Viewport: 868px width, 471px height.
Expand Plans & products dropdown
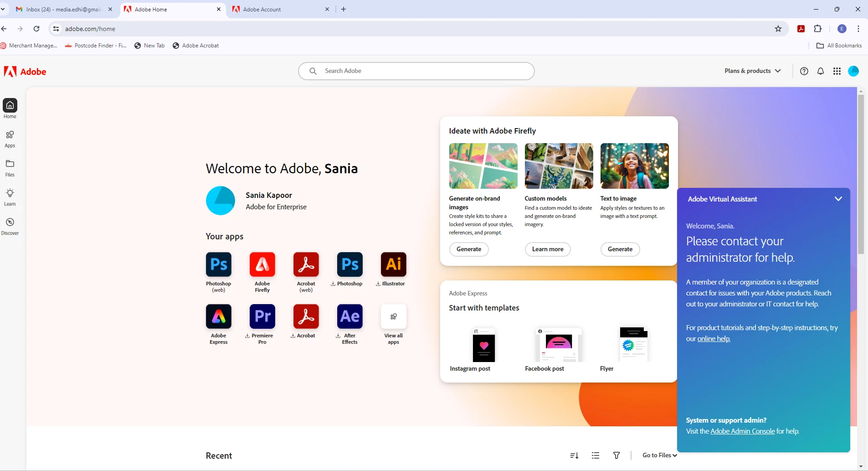(753, 71)
